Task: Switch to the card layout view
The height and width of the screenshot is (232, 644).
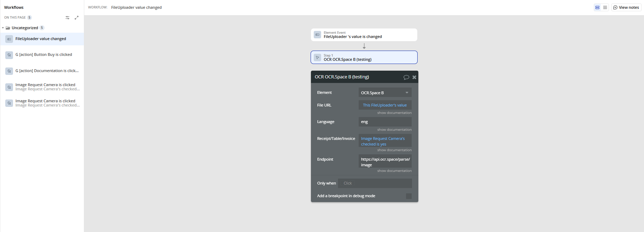Action: click(x=597, y=7)
